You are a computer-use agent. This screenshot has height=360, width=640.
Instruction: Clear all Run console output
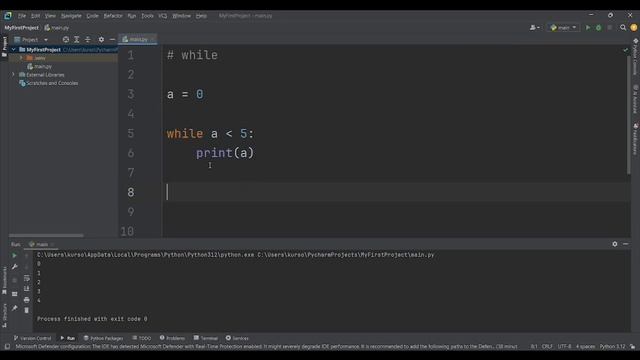(27, 311)
